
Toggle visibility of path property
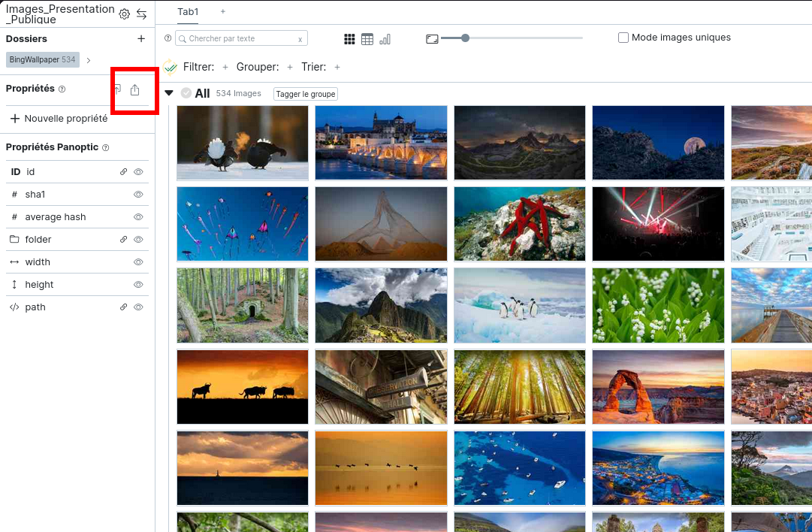(x=138, y=307)
